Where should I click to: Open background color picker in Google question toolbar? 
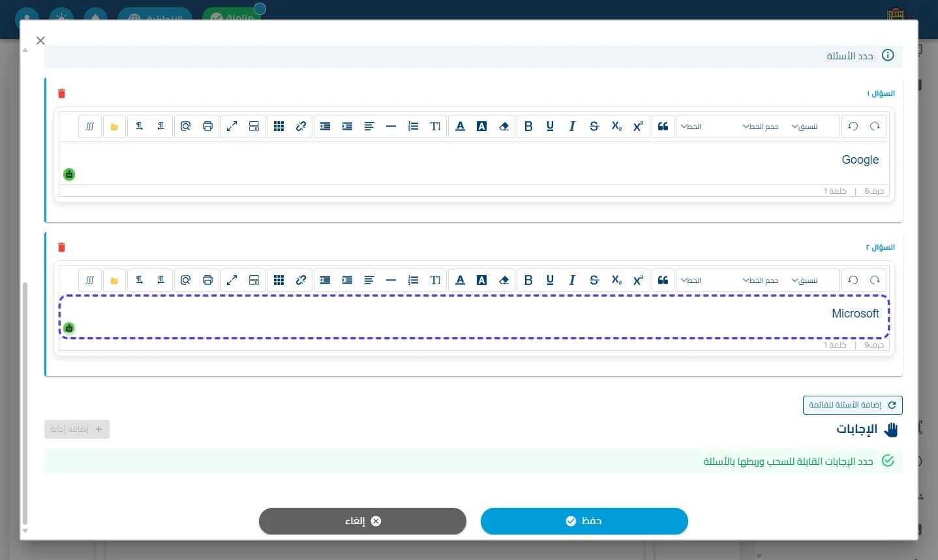[482, 126]
